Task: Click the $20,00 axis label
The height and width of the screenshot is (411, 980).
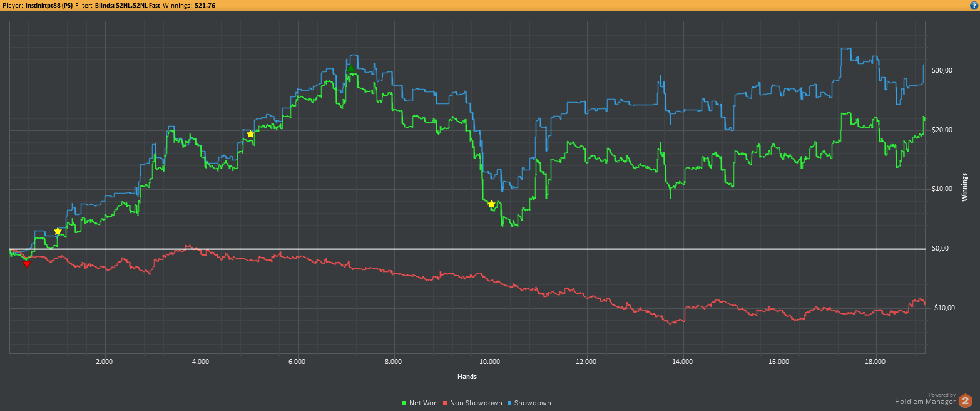Action: 942,130
